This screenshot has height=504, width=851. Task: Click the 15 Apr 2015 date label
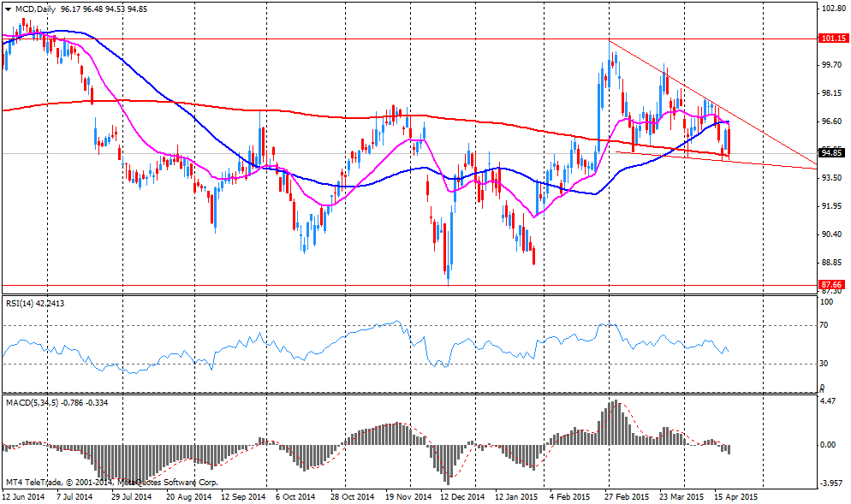click(735, 496)
